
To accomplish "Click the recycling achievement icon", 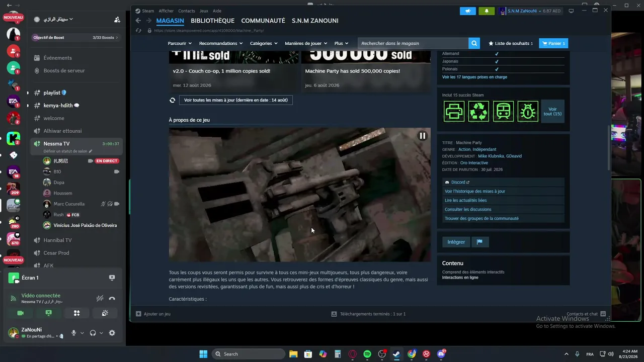I will coord(478,111).
